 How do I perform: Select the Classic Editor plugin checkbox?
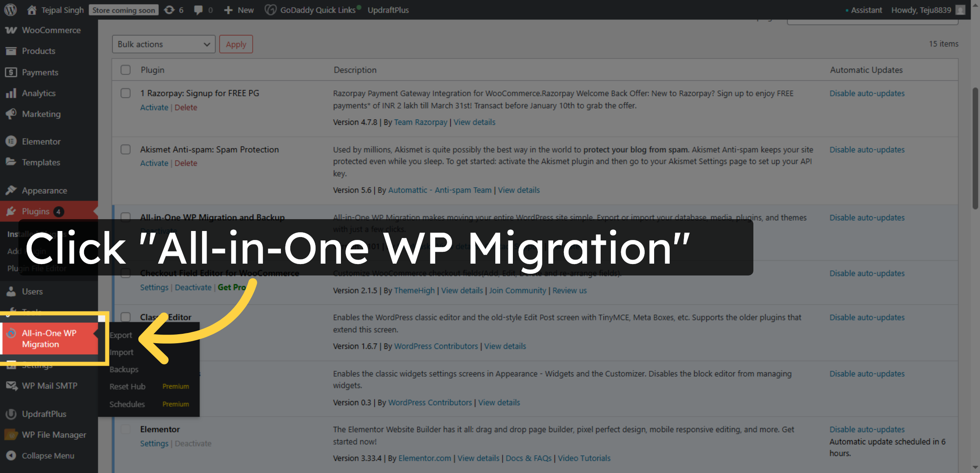[x=125, y=317]
